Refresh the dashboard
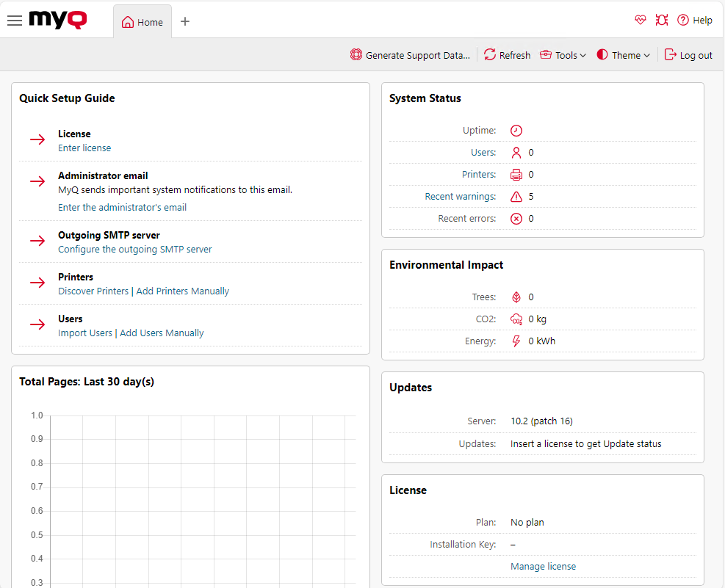The width and height of the screenshot is (725, 588). click(507, 55)
